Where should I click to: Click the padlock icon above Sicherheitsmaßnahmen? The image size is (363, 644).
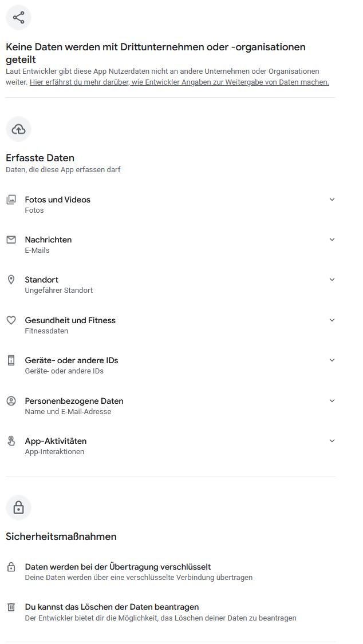pyautogui.click(x=18, y=507)
